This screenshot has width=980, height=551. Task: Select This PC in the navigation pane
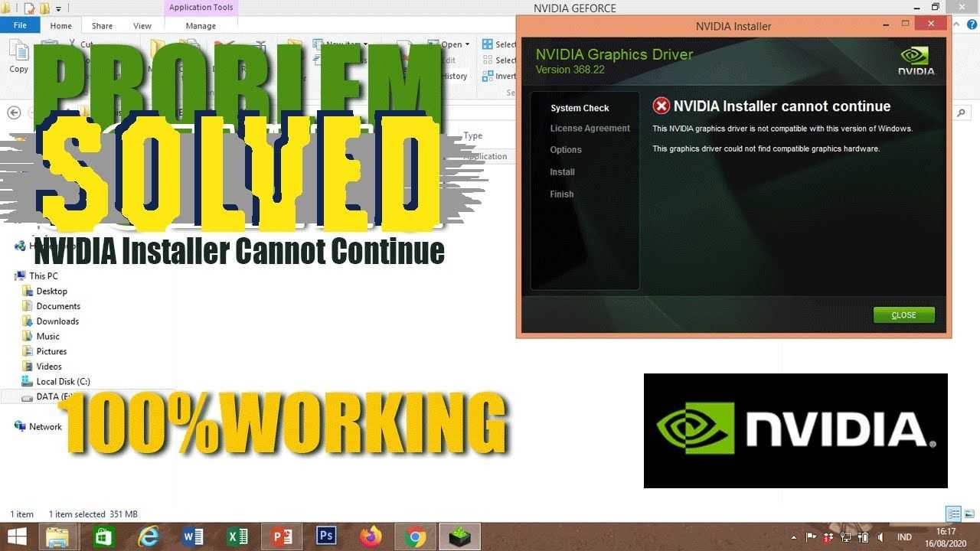(43, 275)
